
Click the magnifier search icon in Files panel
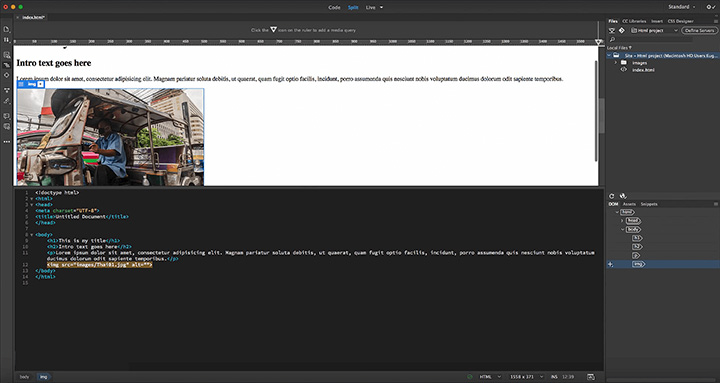(x=612, y=39)
